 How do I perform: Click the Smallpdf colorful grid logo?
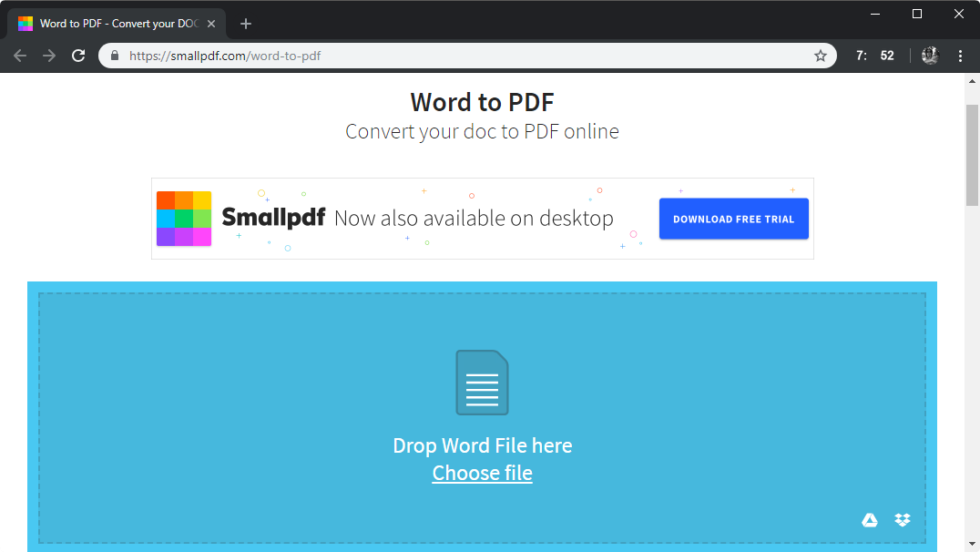click(184, 219)
